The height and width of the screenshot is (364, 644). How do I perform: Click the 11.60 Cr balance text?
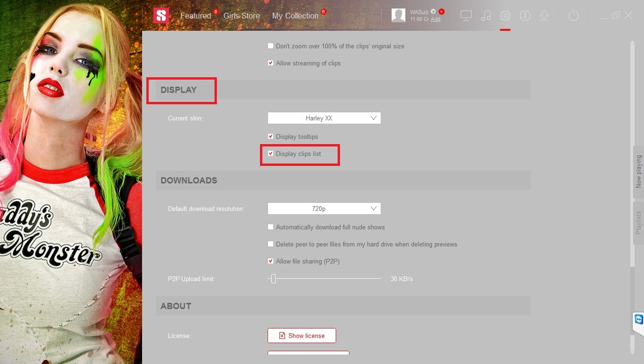pyautogui.click(x=419, y=19)
